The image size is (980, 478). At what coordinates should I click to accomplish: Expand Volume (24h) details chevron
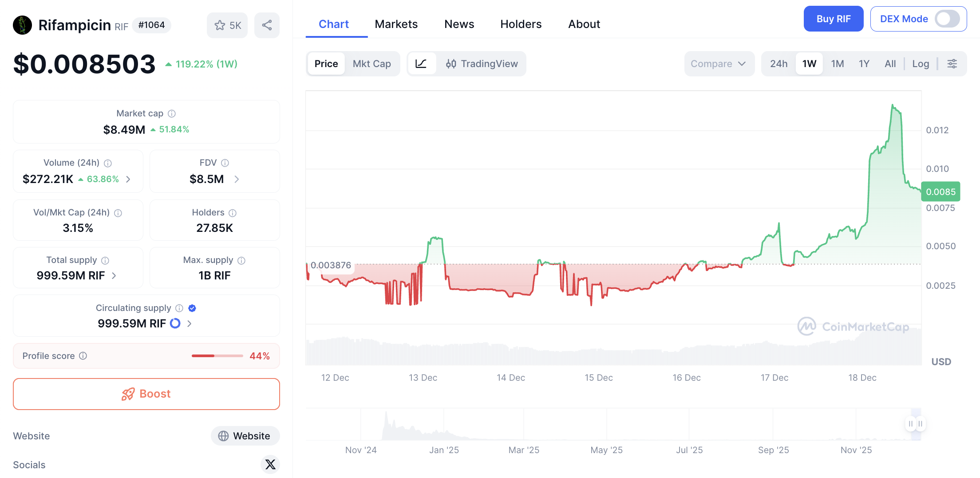(128, 179)
